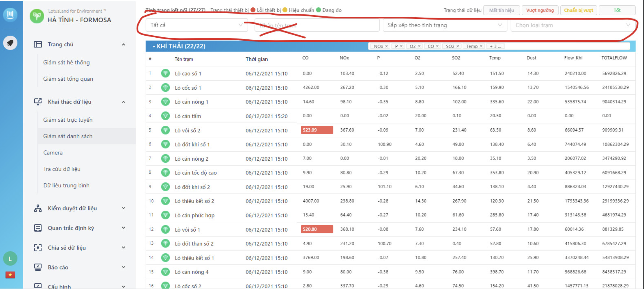Open the Sắp xếp theo tình trạng dropdown
The image size is (644, 289).
pyautogui.click(x=445, y=25)
